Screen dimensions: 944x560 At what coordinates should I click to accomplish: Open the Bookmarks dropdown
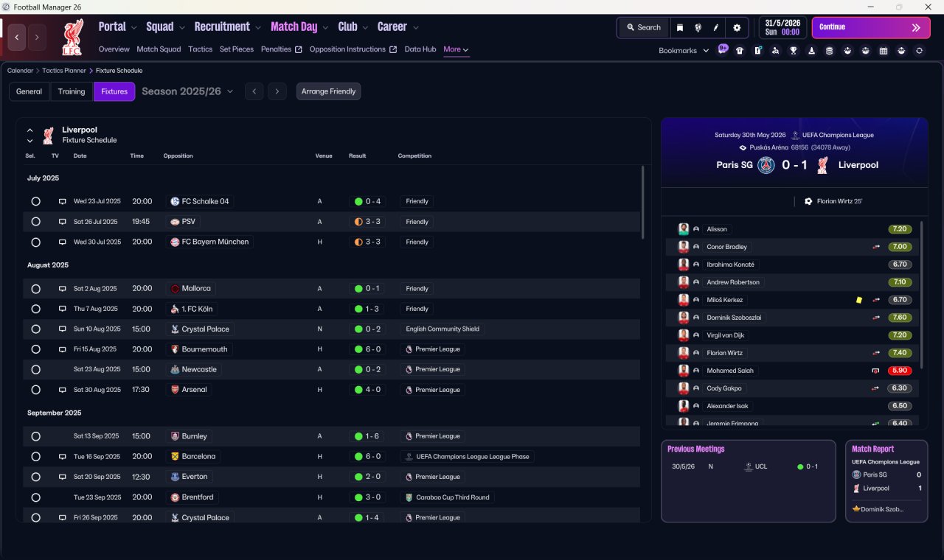[684, 51]
